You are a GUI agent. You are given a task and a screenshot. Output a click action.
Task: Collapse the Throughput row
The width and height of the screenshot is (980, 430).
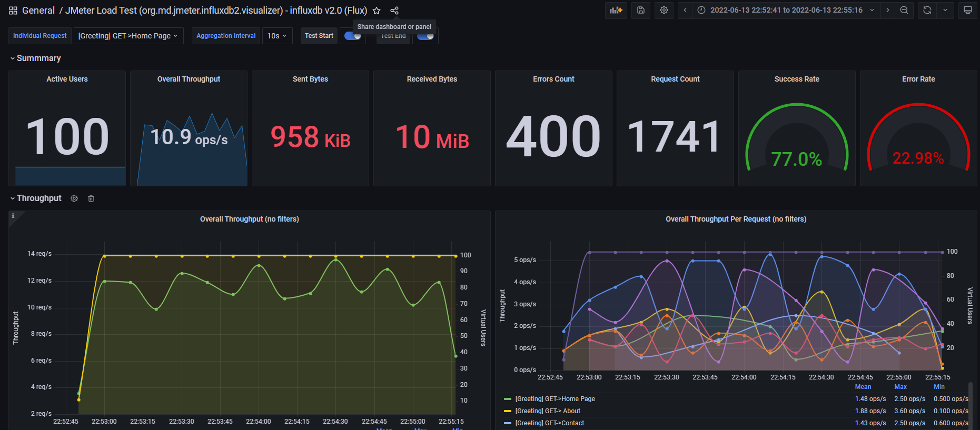click(36, 198)
